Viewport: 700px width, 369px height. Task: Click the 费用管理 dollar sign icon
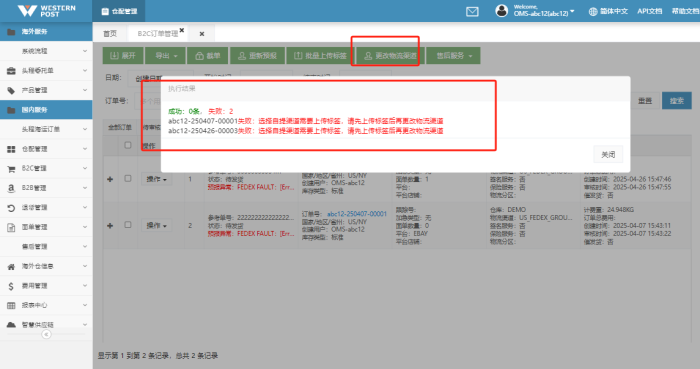(11, 286)
